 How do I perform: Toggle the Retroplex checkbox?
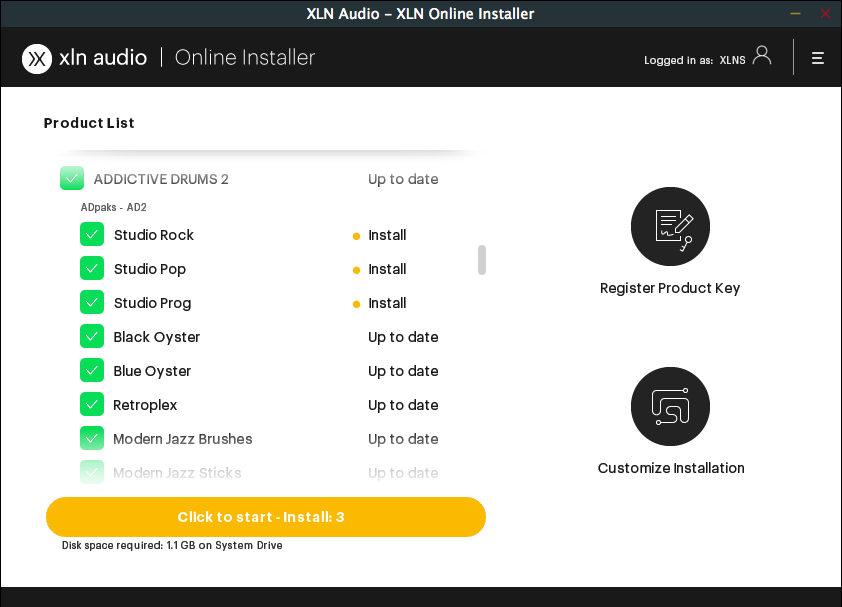pos(91,404)
